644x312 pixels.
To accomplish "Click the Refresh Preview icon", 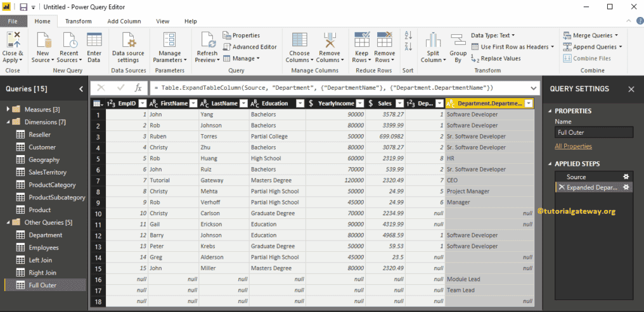I will coord(209,40).
